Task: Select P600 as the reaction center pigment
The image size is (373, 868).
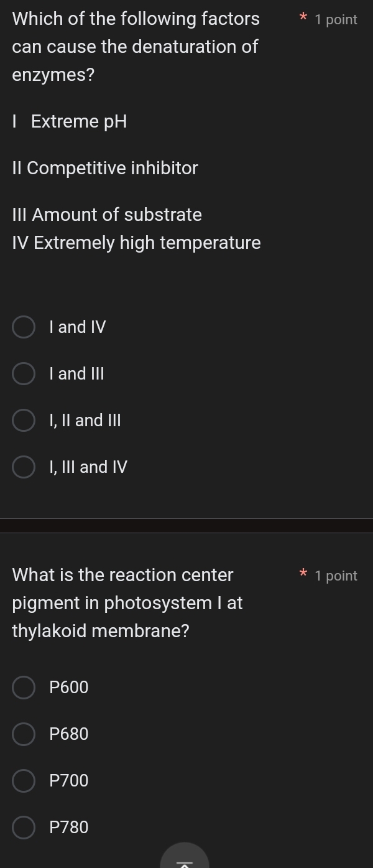Action: pyautogui.click(x=23, y=688)
